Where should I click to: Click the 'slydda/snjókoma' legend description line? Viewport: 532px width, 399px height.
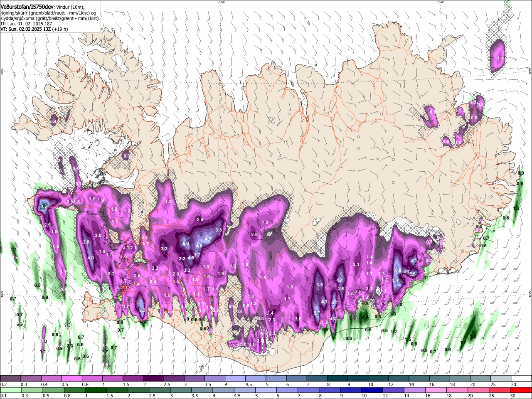click(49, 18)
